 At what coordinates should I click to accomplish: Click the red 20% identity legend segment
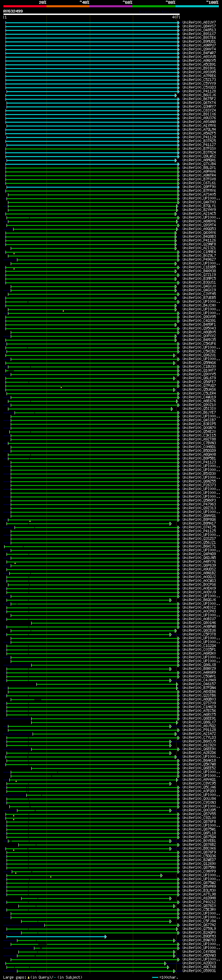[25, 6]
